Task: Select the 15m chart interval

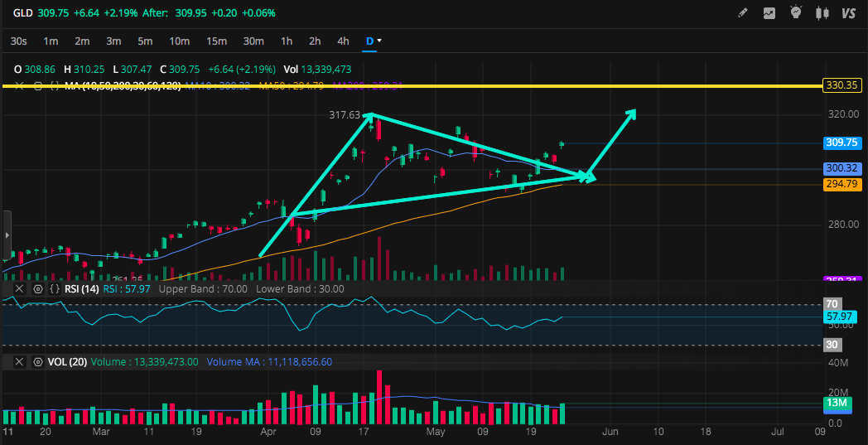Action: click(x=216, y=41)
